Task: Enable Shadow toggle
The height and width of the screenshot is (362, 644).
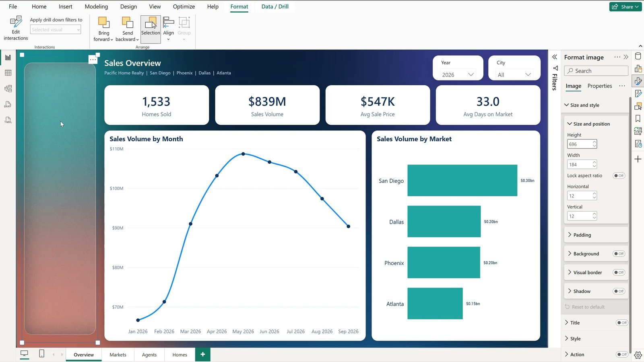Action: tap(619, 291)
